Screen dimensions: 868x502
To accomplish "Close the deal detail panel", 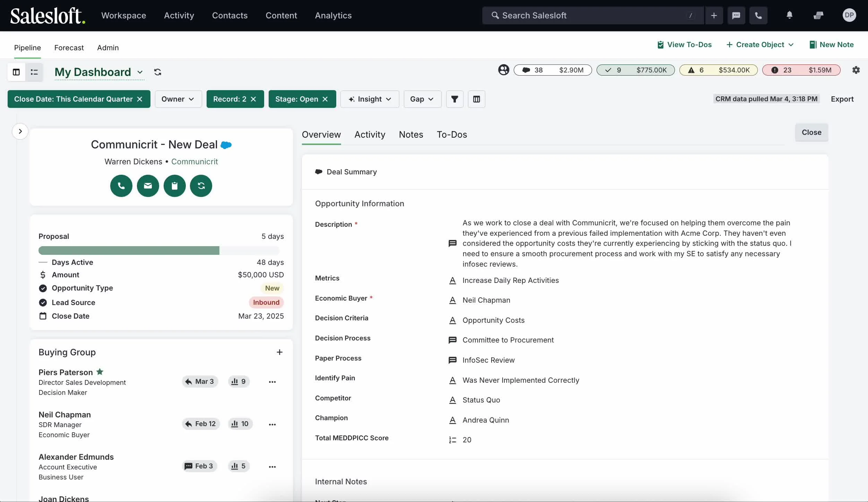I will tap(811, 132).
